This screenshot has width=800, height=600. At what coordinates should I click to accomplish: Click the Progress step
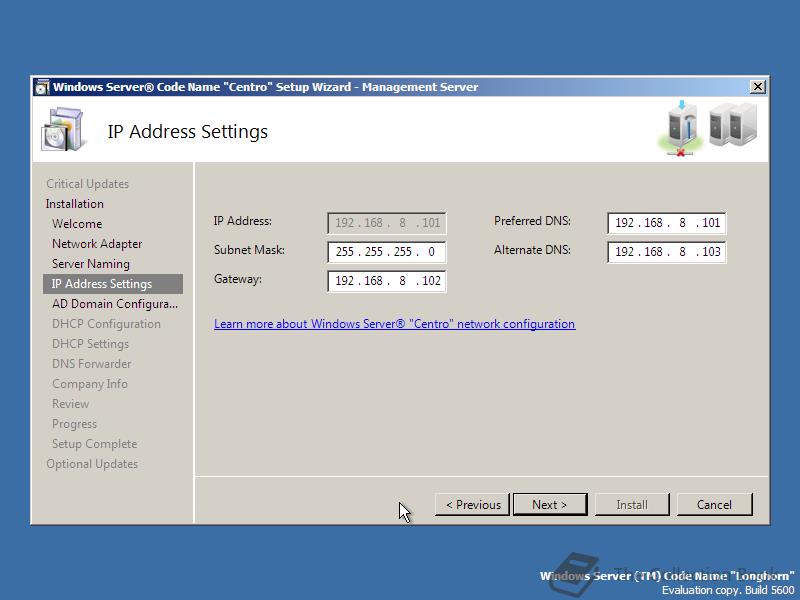click(74, 424)
